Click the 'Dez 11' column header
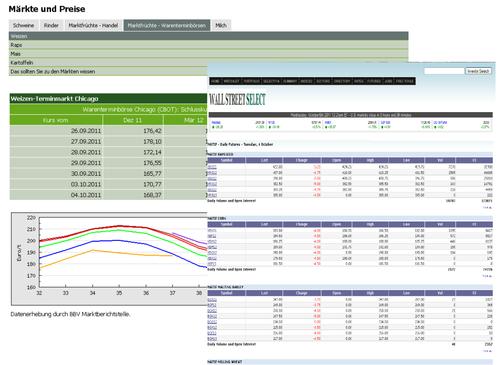Screen dimensions: 500x365 [x=133, y=120]
